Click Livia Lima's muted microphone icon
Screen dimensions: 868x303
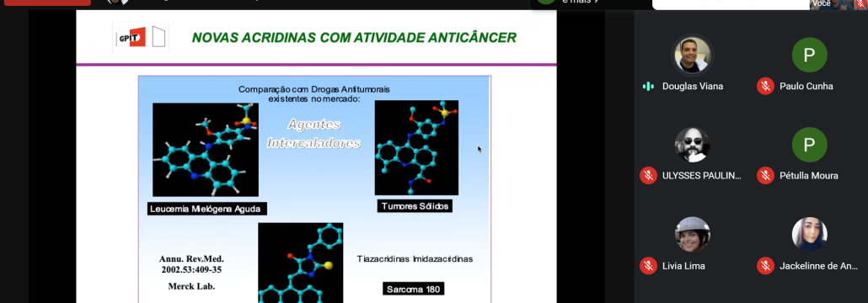[648, 265]
